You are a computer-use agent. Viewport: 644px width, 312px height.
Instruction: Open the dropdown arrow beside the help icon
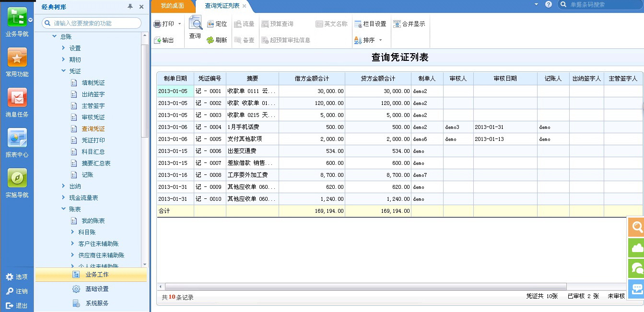click(x=537, y=4)
